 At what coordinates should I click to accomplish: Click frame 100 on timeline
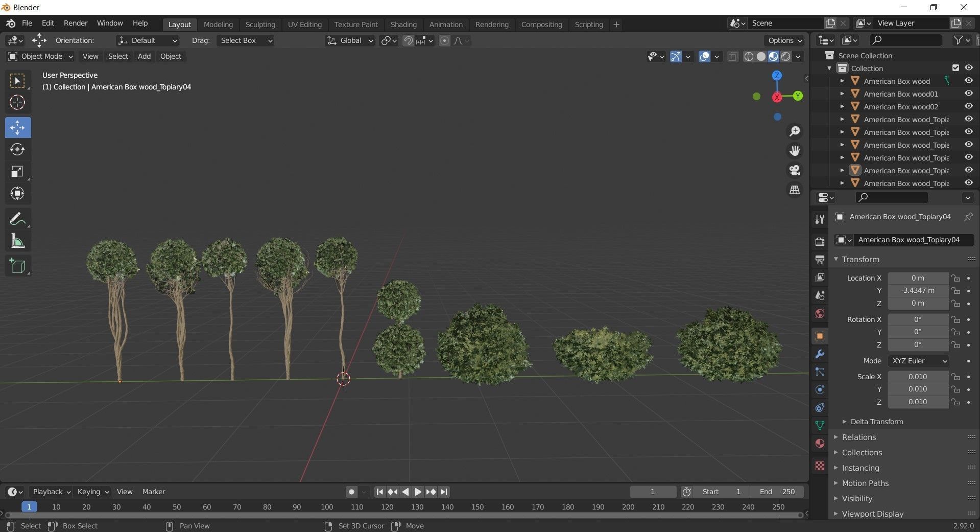pos(327,507)
